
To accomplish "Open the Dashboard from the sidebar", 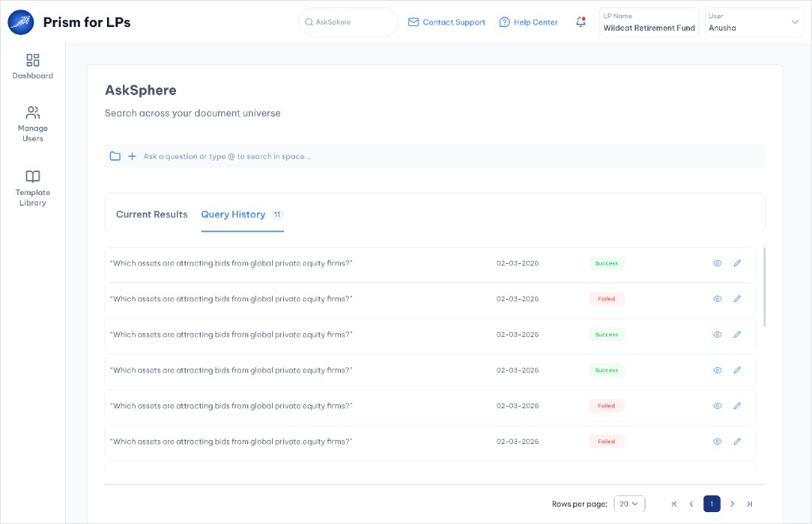I will 33,67.
